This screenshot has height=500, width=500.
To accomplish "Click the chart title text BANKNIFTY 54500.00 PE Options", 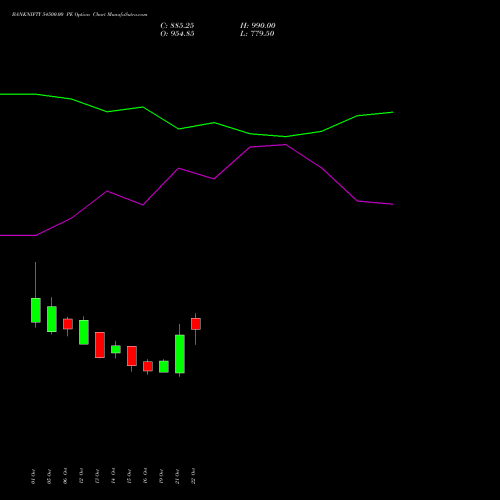I will click(52, 15).
